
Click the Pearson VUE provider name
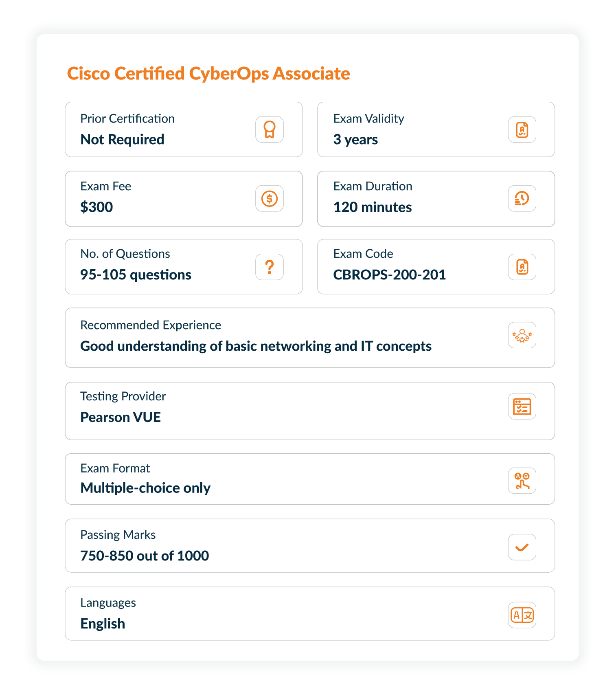click(x=121, y=418)
